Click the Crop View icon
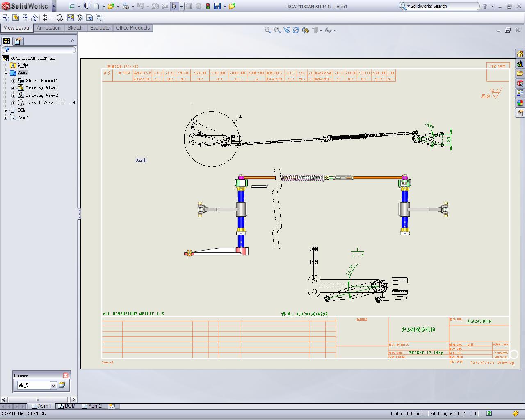Image resolution: width=525 pixels, height=420 pixels. pyautogui.click(x=89, y=18)
